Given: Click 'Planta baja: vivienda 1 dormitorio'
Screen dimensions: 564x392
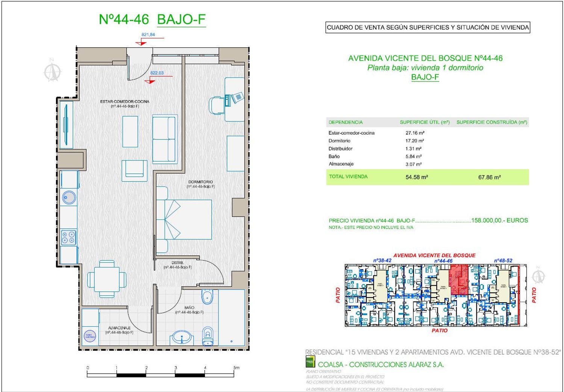Looking at the screenshot, I should [x=425, y=68].
